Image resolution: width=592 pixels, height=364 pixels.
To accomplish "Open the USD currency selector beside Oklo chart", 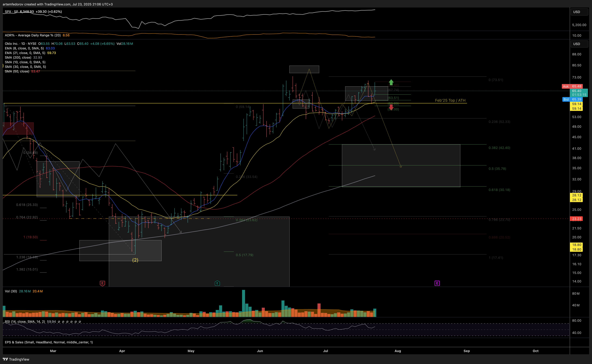I will (x=579, y=44).
